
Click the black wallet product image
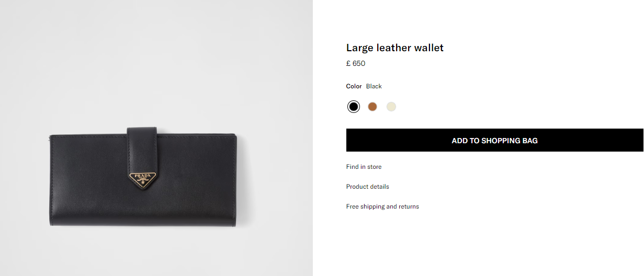(x=144, y=176)
